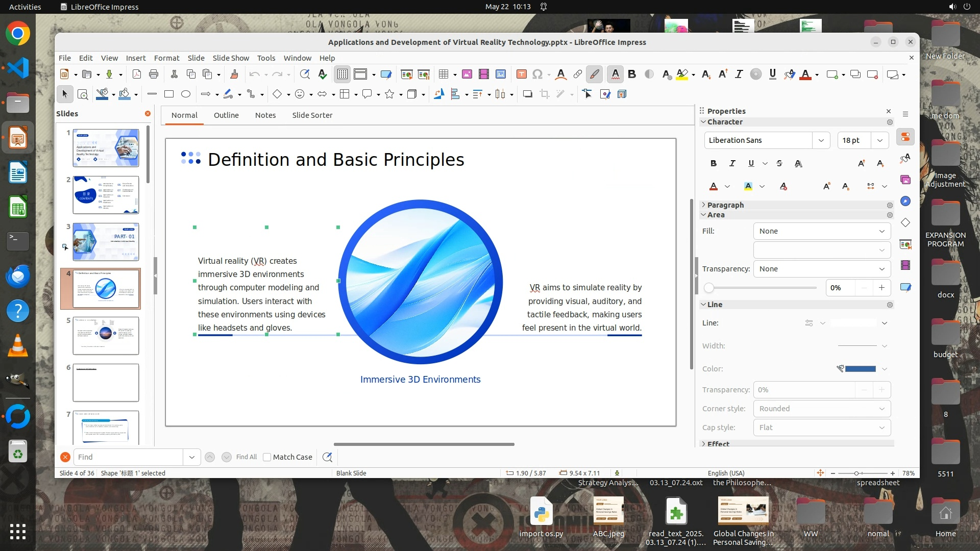Open Google Chrome from the dock
Image resolution: width=980 pixels, height=551 pixels.
click(x=18, y=34)
